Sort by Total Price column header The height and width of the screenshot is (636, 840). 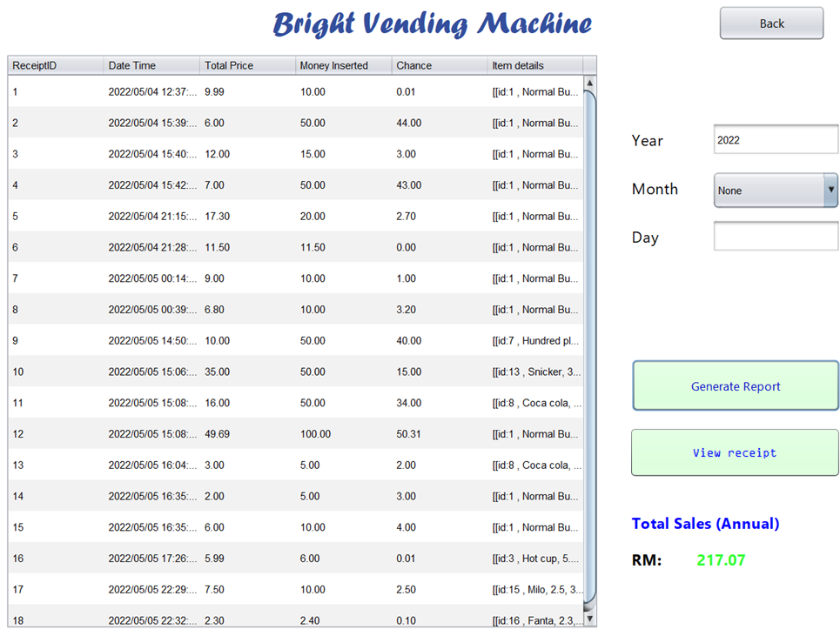pos(247,65)
